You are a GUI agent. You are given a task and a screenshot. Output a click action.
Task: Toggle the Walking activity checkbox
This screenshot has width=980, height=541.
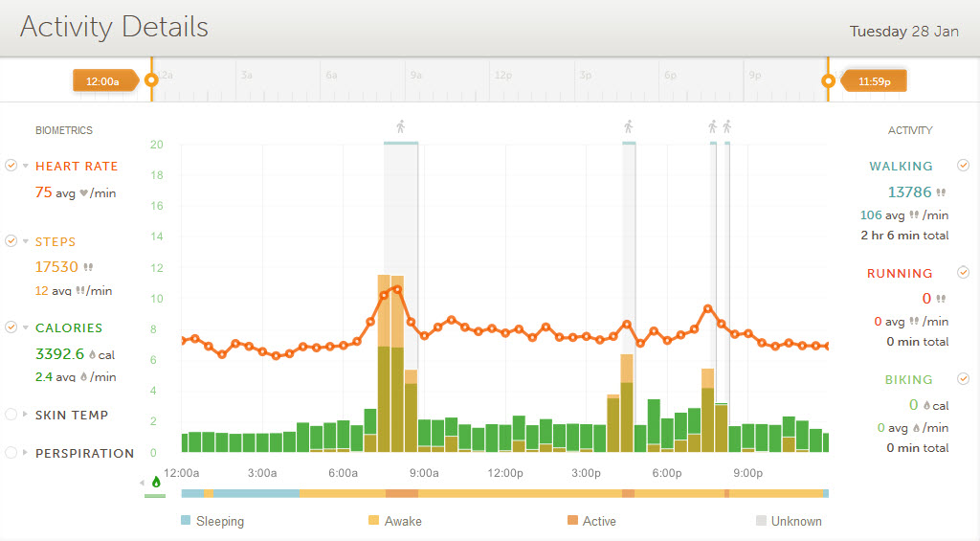pos(964,165)
